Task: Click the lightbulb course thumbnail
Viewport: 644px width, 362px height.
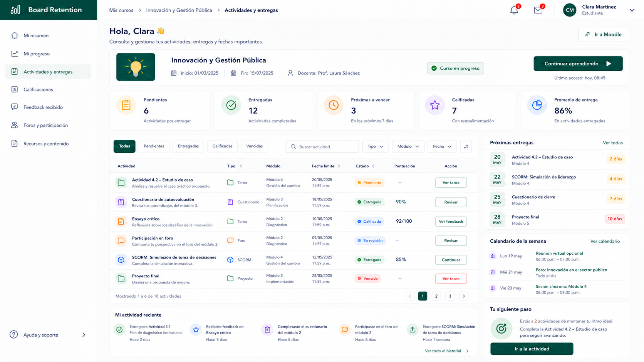Action: pyautogui.click(x=136, y=67)
